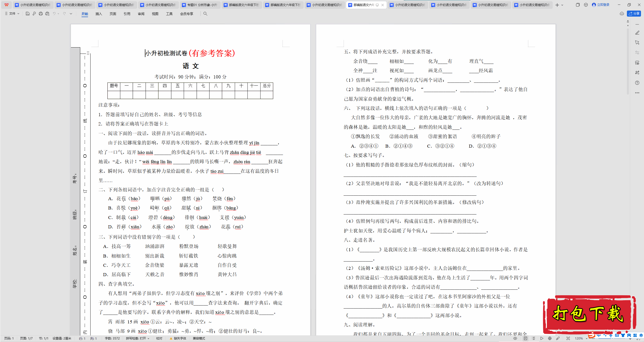Screen dimensions: 644x342
Task: Click Sogou IME Chinese mode icon
Action: pyautogui.click(x=599, y=335)
